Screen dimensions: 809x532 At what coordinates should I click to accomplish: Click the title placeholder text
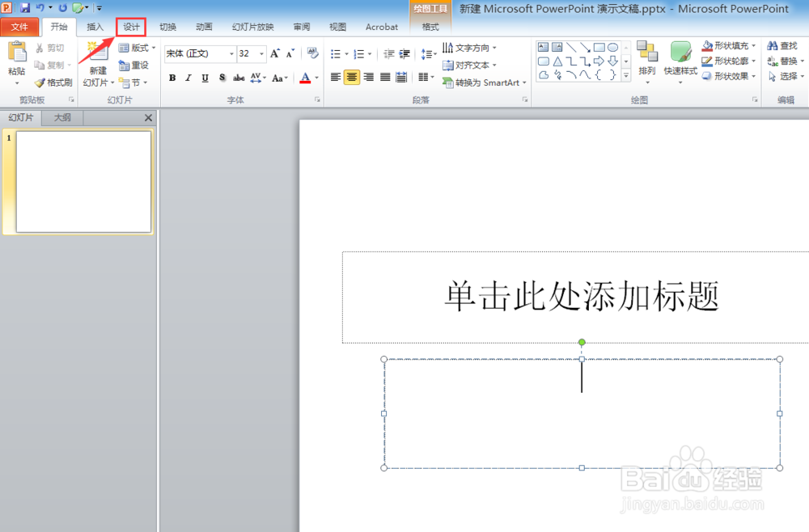click(x=582, y=297)
